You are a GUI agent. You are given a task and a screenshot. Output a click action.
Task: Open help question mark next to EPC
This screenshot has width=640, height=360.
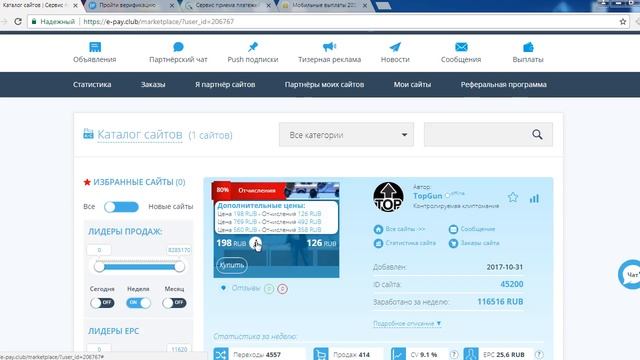539,354
